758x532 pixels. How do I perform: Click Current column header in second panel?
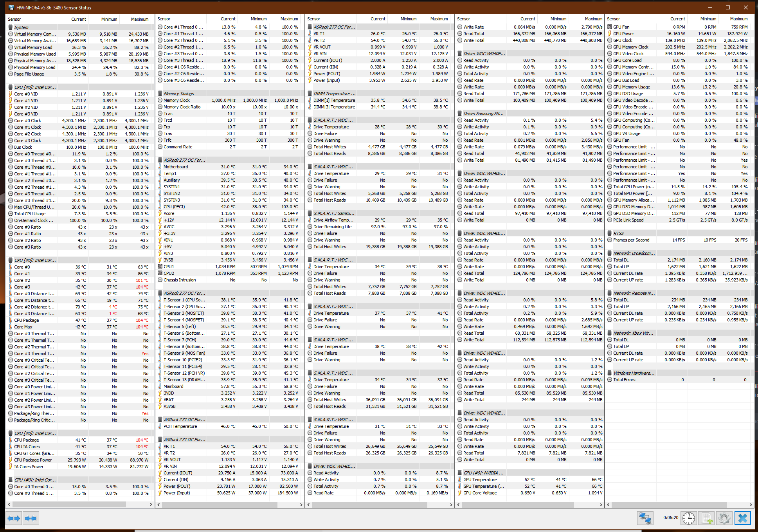click(x=228, y=19)
